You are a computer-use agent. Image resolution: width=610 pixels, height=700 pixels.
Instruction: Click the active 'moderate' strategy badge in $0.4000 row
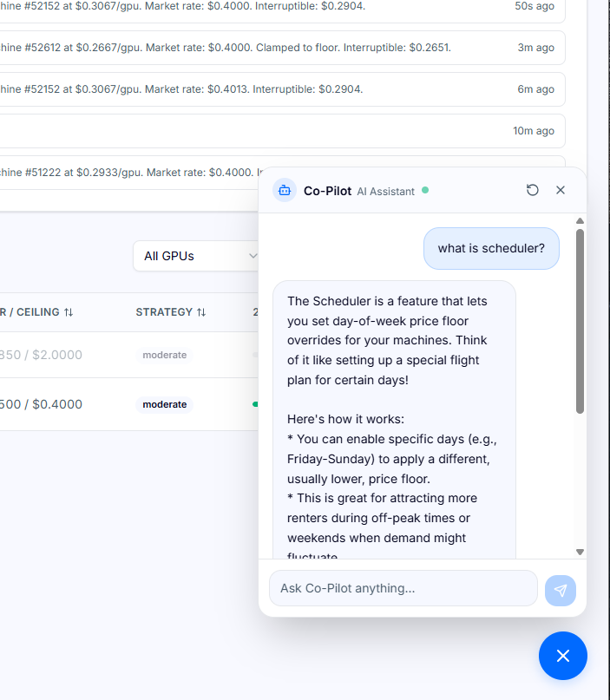tap(164, 404)
